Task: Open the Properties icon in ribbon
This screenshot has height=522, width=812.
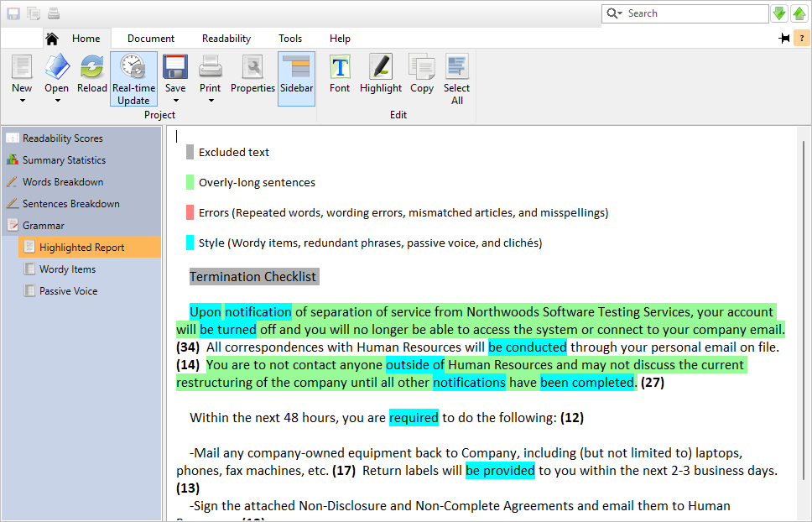Action: tap(252, 67)
